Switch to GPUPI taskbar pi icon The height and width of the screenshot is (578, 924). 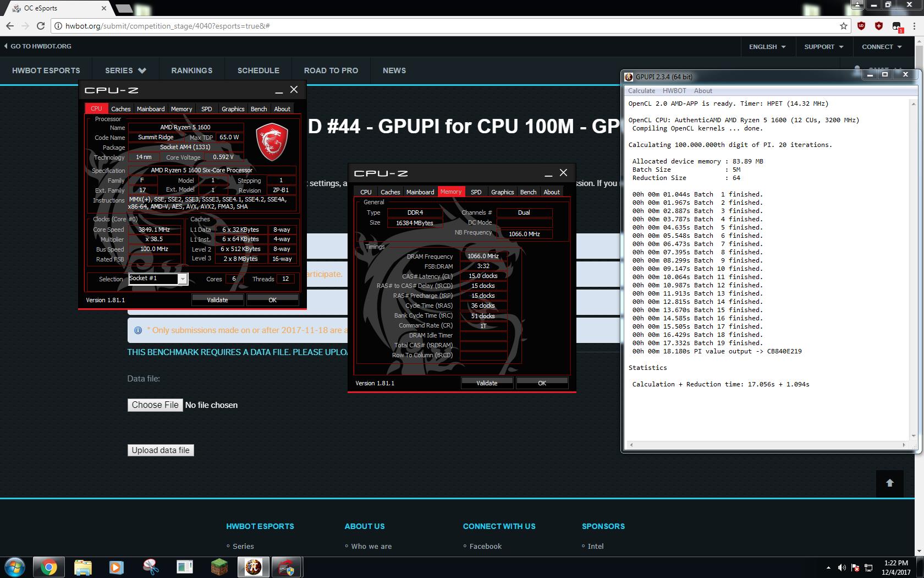pos(253,567)
